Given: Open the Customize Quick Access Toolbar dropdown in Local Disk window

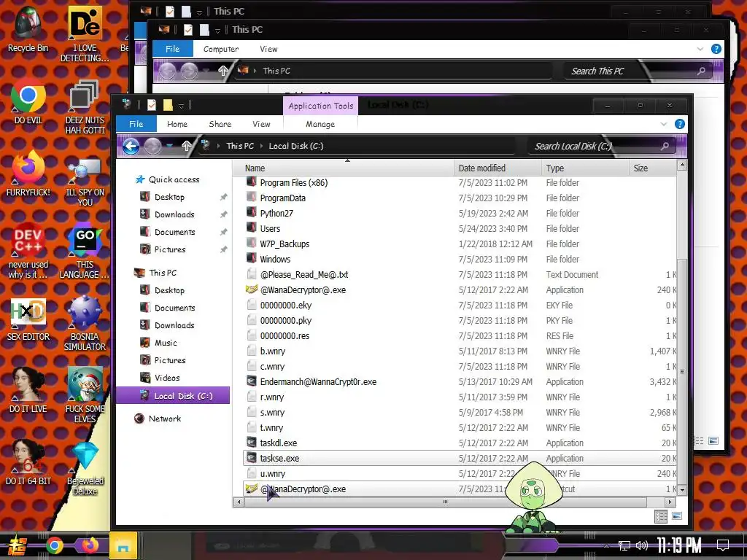Looking at the screenshot, I should tap(181, 106).
